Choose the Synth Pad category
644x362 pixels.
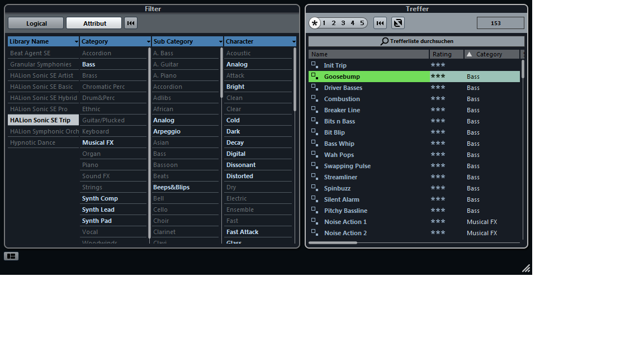[113, 221]
